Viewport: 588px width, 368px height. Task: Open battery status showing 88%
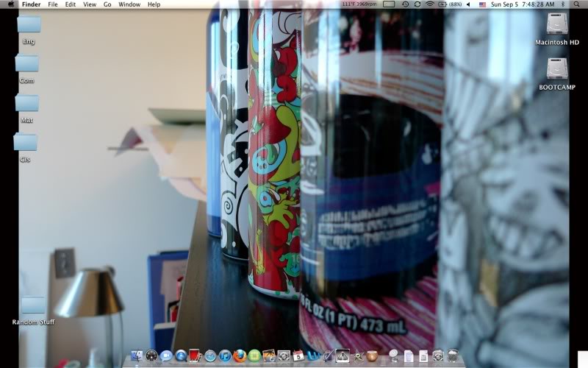pos(450,4)
